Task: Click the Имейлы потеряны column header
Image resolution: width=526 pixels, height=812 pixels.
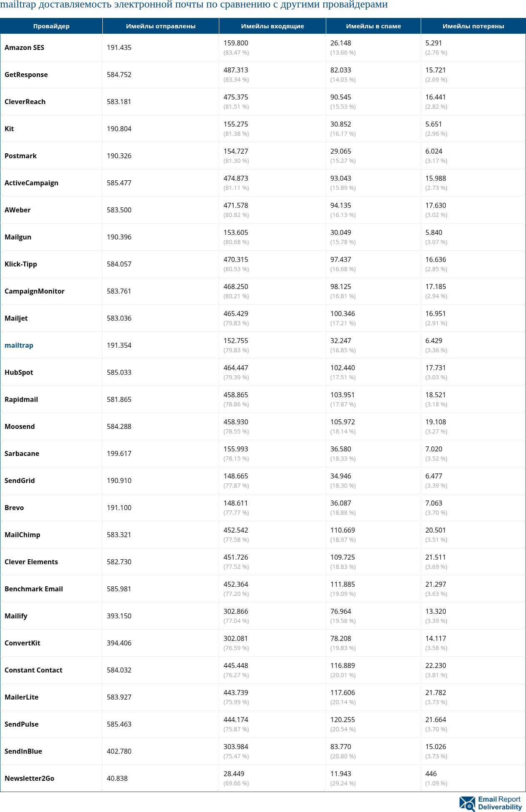Action: (x=473, y=26)
